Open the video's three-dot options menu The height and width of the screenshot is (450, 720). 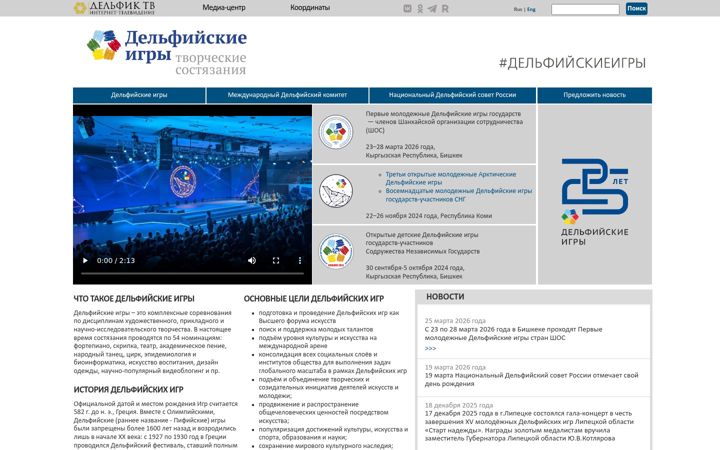[x=300, y=260]
